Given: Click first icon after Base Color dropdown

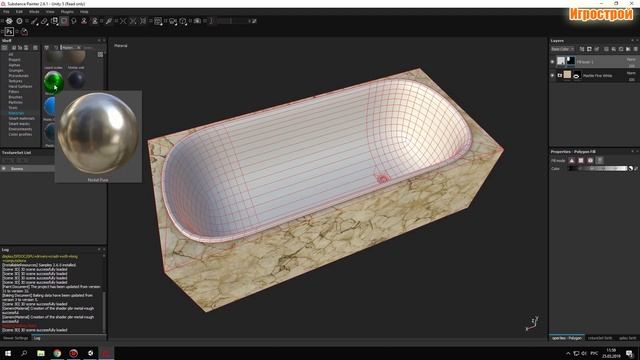Looking at the screenshot, I should tap(582, 49).
